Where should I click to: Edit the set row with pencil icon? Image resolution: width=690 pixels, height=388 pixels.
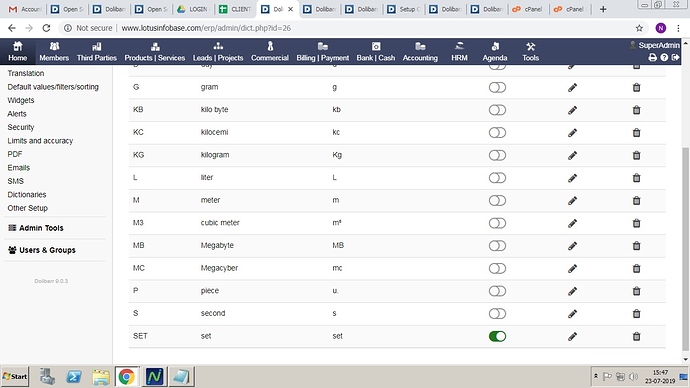tap(572, 337)
